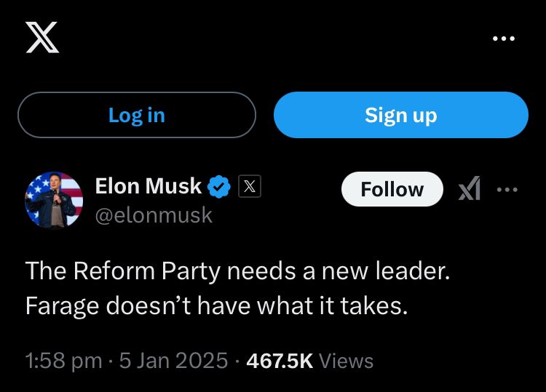Open the @elonmusk handle link
Image resolution: width=546 pixels, height=392 pixels.
[154, 215]
